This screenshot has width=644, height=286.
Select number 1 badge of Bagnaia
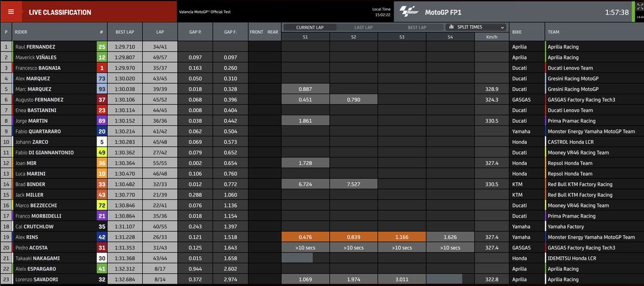(x=102, y=68)
